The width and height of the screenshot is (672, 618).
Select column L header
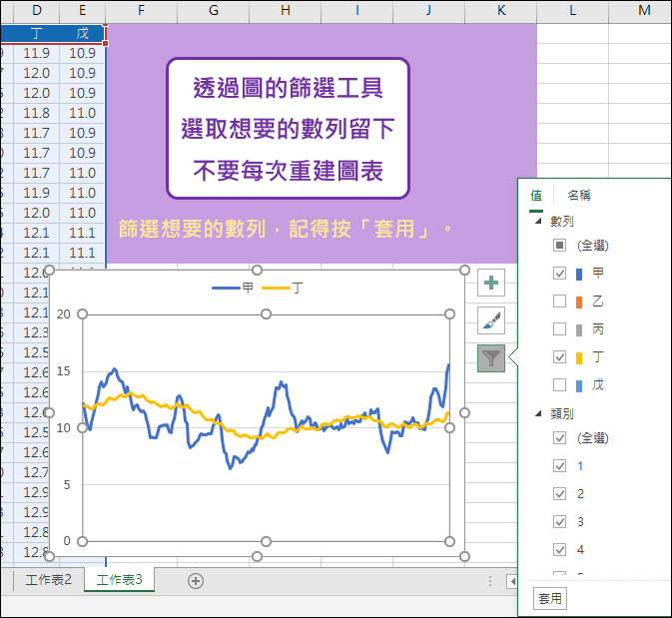(572, 11)
